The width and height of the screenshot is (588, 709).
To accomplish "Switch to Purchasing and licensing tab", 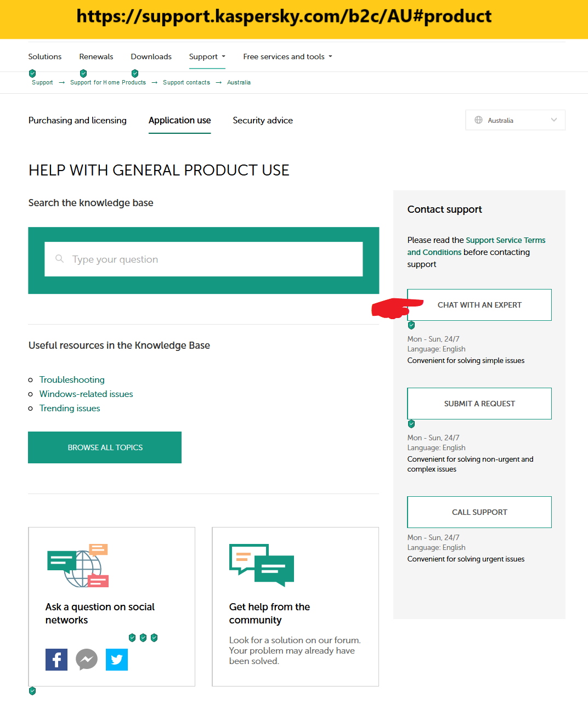I will click(x=77, y=120).
